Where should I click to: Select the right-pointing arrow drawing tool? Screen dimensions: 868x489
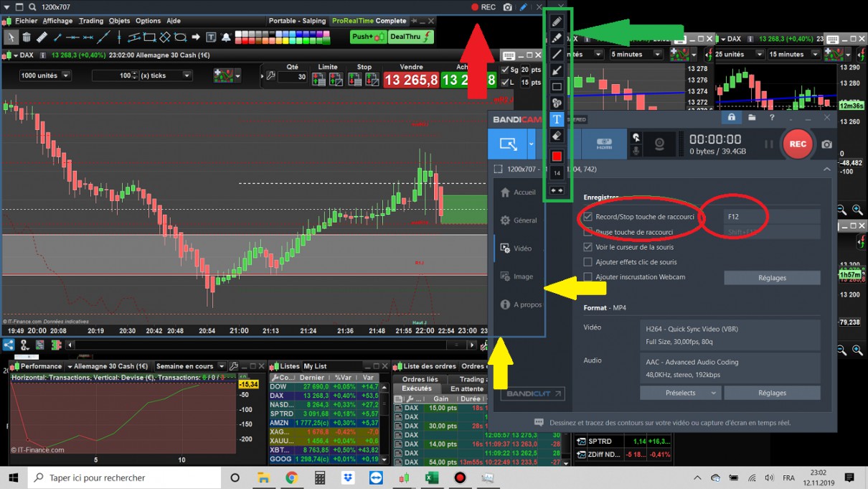pyautogui.click(x=195, y=37)
